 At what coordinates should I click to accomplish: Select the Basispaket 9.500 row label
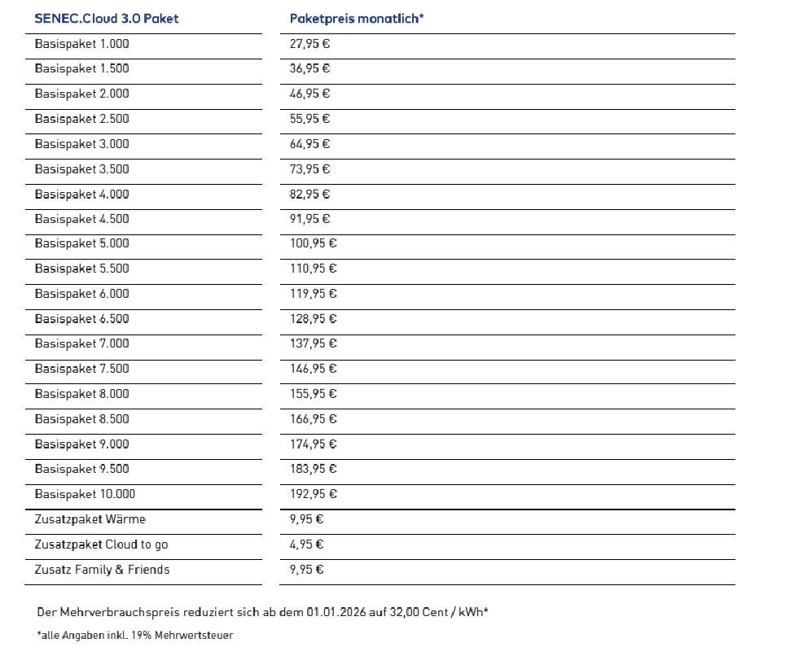(81, 469)
